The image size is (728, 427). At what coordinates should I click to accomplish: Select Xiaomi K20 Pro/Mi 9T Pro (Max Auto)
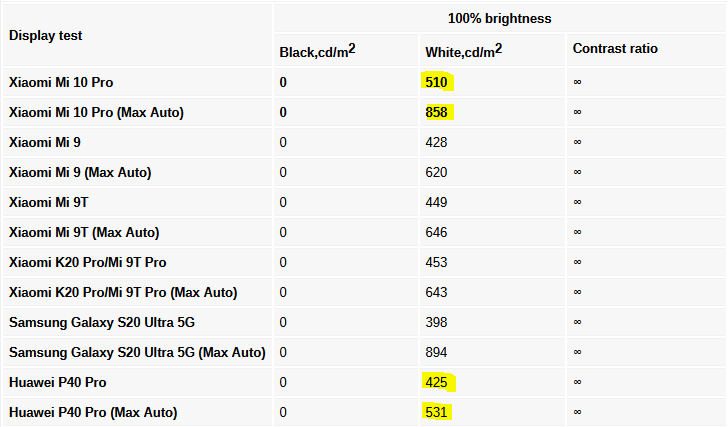[x=123, y=292]
